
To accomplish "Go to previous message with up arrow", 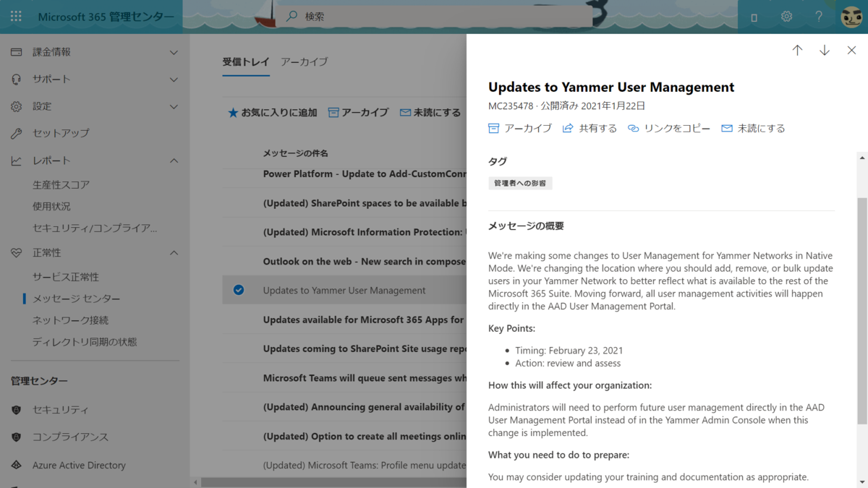I will [797, 50].
